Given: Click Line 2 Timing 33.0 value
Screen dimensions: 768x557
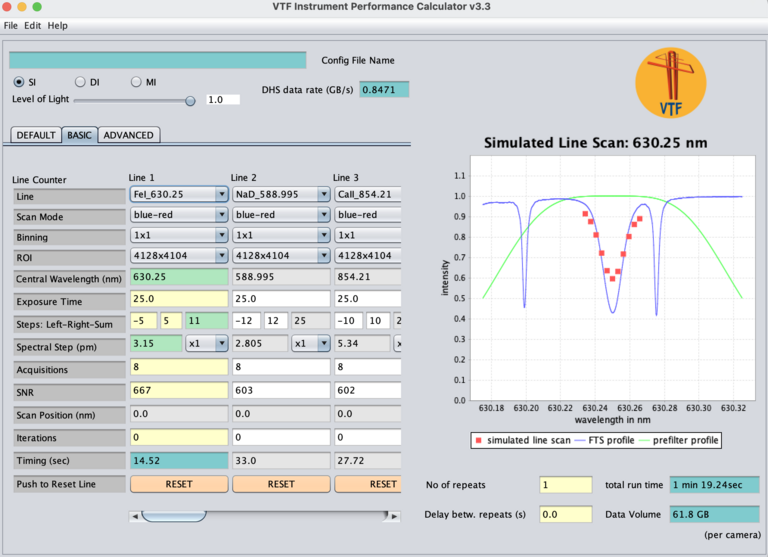Looking at the screenshot, I should click(281, 460).
